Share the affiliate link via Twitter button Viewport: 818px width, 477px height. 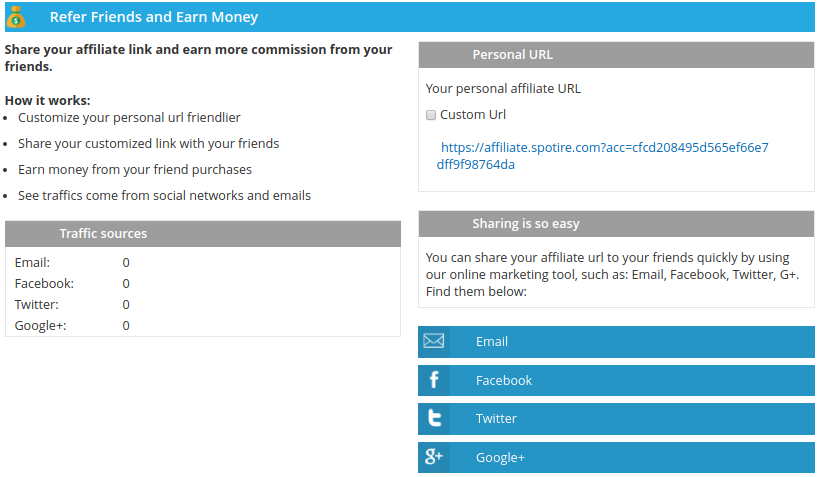coord(616,419)
